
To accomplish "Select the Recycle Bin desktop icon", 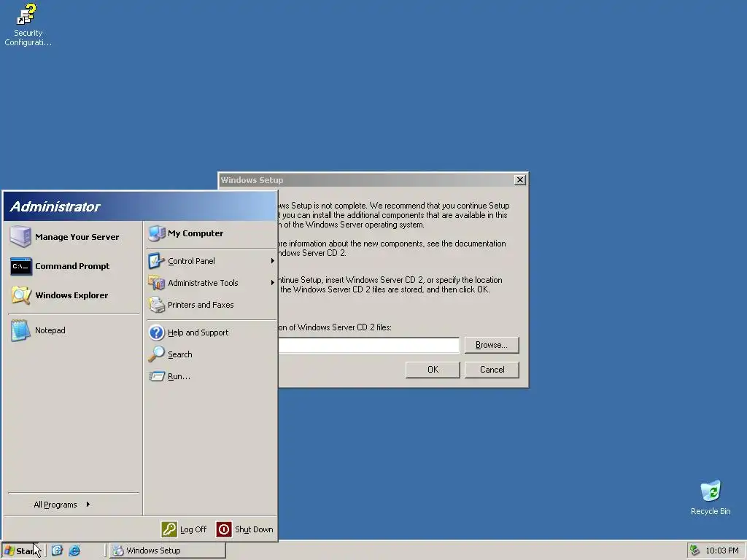I will 711,491.
